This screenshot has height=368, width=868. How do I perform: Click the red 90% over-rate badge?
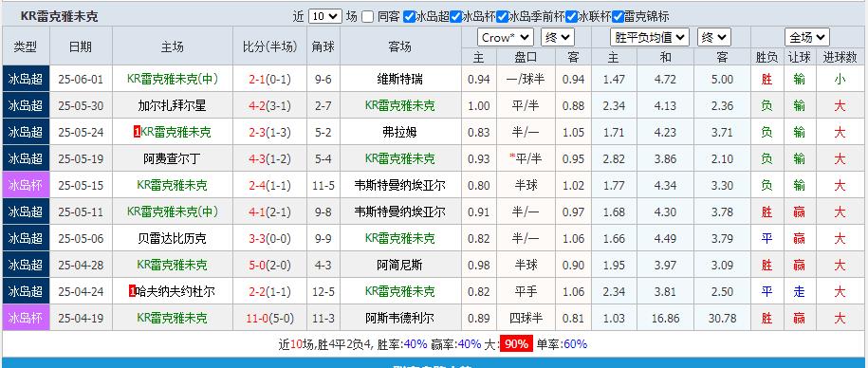tap(516, 344)
